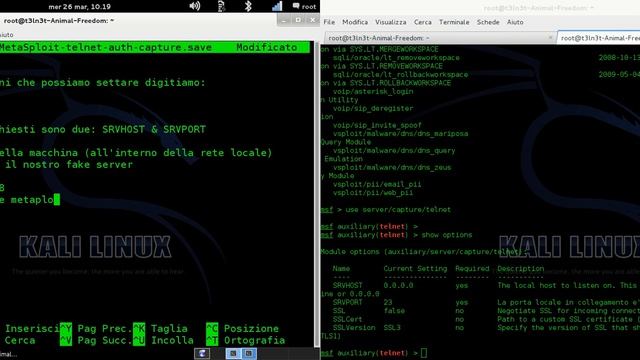Close the first terminal tab with x

click(550, 38)
